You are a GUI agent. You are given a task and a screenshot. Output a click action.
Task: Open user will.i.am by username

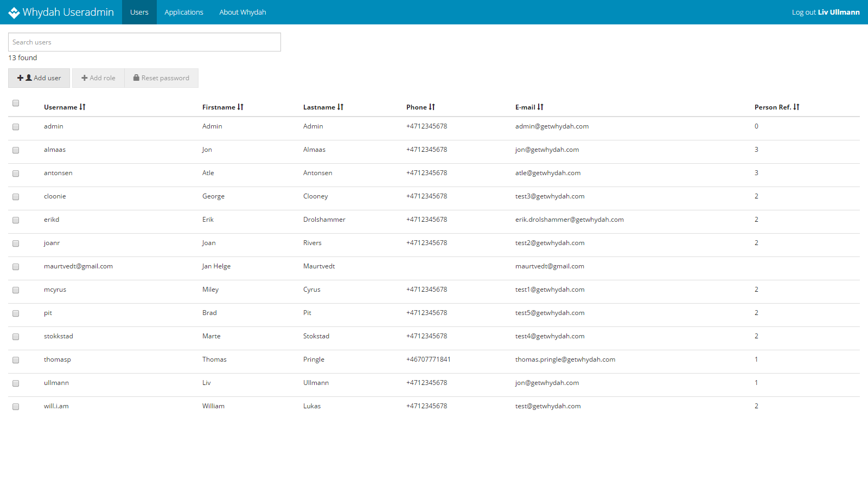[56, 406]
